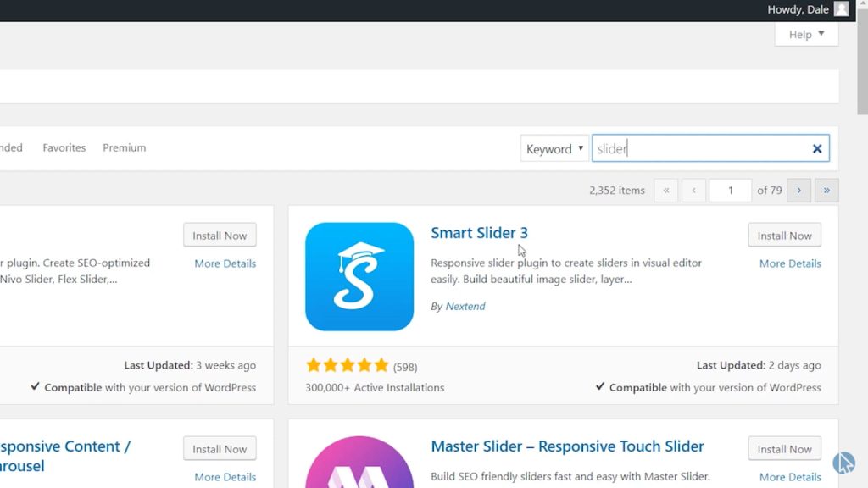Open the Smart Slider 3 title link
This screenshot has height=488, width=868.
pos(480,233)
